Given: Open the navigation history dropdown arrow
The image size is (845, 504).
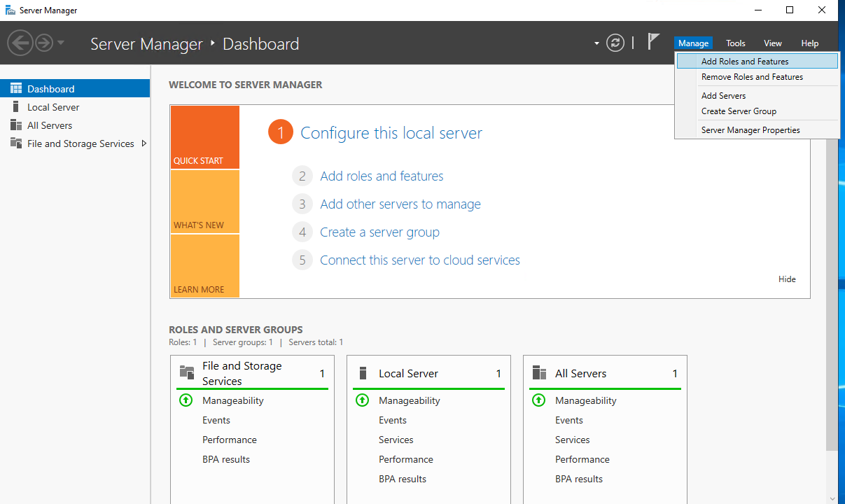Looking at the screenshot, I should click(x=61, y=43).
